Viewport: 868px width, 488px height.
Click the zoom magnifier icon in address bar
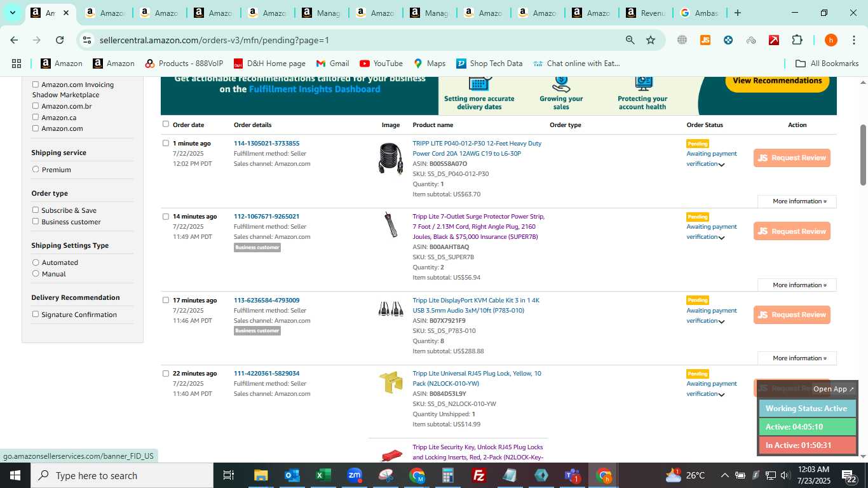630,40
